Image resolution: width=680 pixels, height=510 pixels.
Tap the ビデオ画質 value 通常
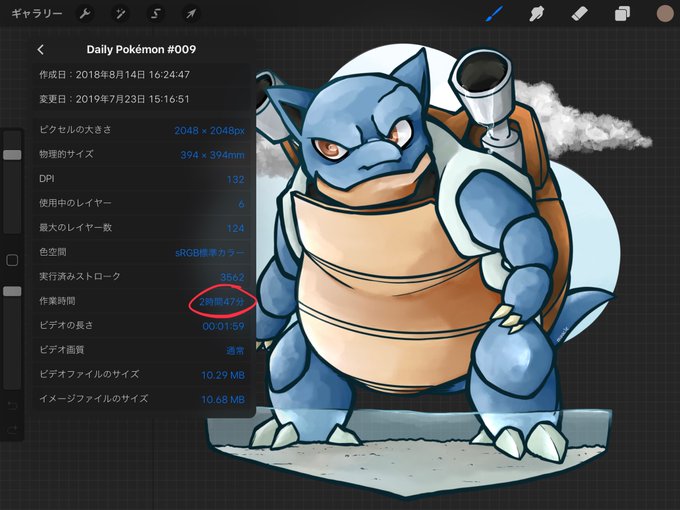[x=235, y=350]
